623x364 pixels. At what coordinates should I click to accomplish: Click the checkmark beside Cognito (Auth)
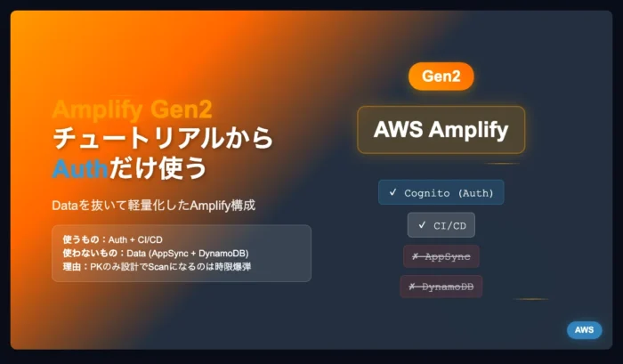coord(393,192)
